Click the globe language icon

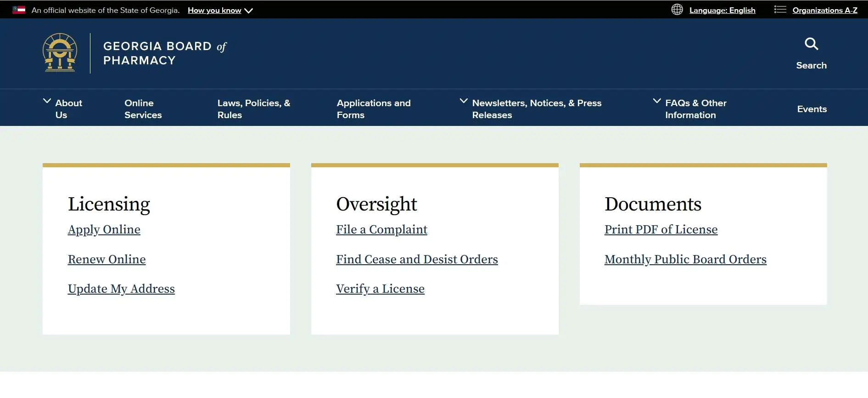point(677,10)
